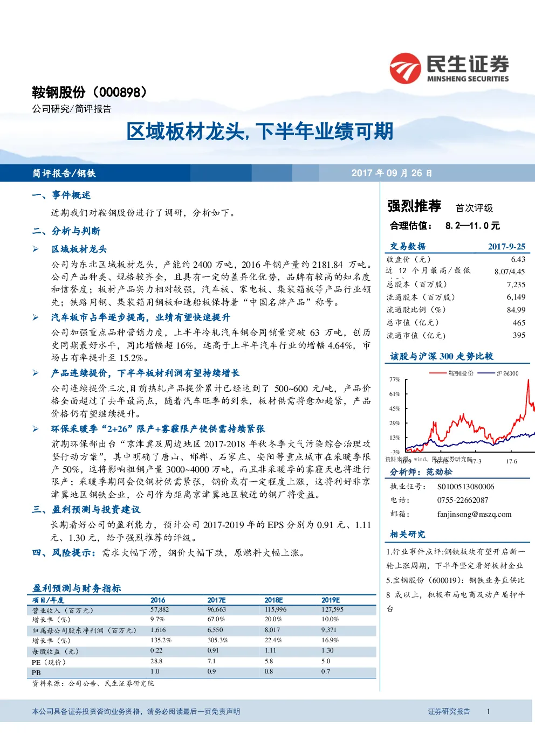Click the phone number 0755-22662087
The width and height of the screenshot is (535, 756).
[463, 500]
